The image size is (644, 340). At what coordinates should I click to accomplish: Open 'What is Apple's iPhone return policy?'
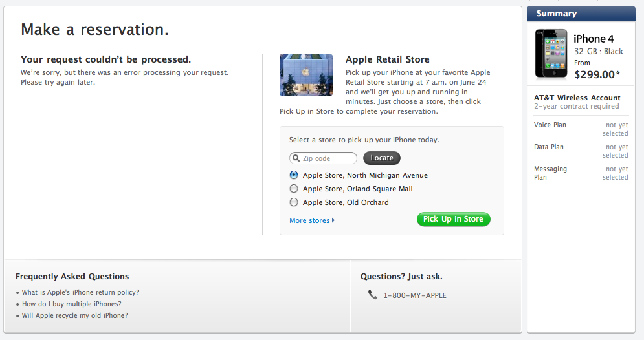(x=80, y=292)
